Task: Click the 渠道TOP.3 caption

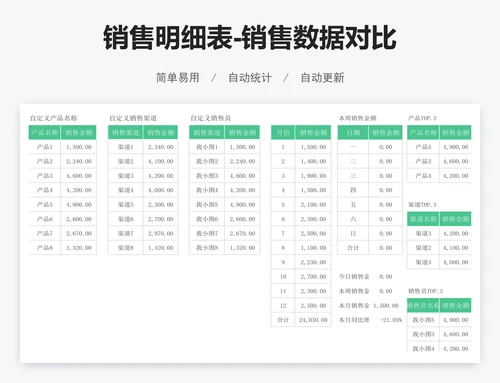Action: pyautogui.click(x=422, y=204)
